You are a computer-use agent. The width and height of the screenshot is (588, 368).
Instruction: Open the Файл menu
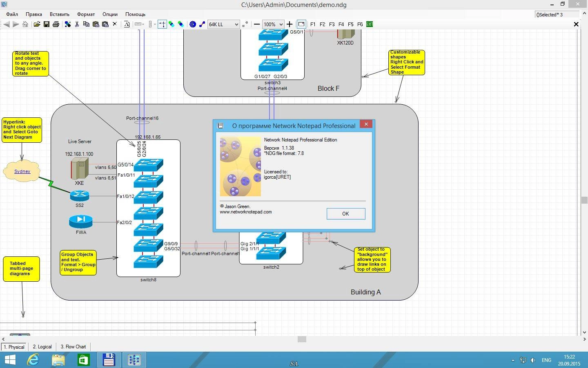coord(12,14)
